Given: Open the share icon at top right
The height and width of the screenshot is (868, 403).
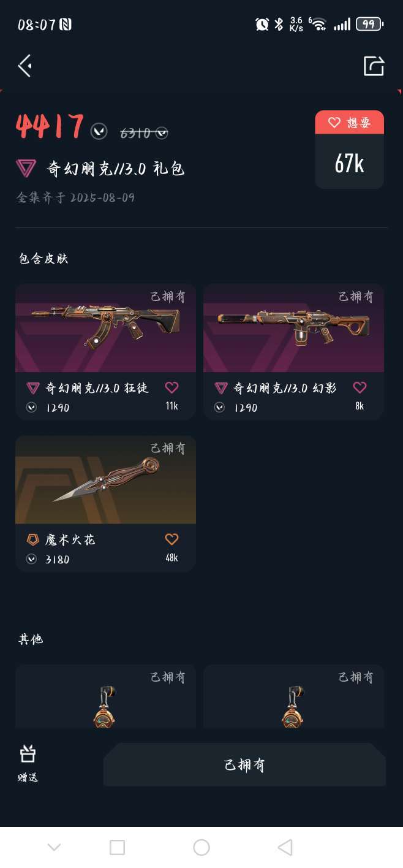Looking at the screenshot, I should tap(374, 66).
